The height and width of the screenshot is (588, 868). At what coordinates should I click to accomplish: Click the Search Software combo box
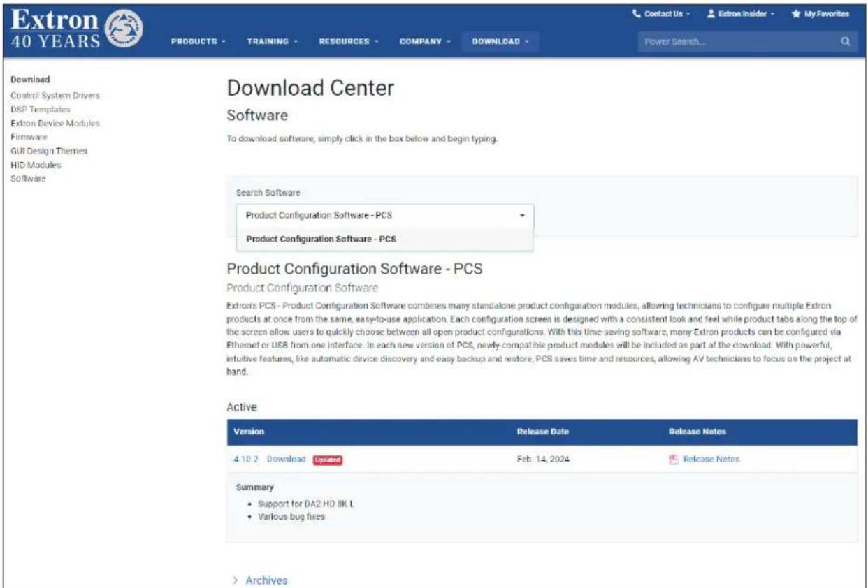pos(385,216)
